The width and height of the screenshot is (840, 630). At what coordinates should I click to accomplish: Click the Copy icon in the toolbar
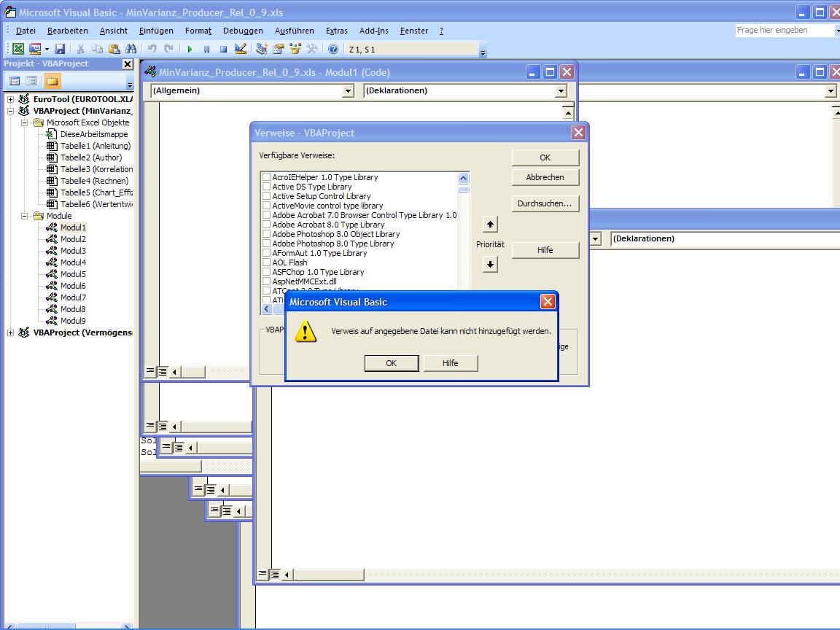coord(97,50)
